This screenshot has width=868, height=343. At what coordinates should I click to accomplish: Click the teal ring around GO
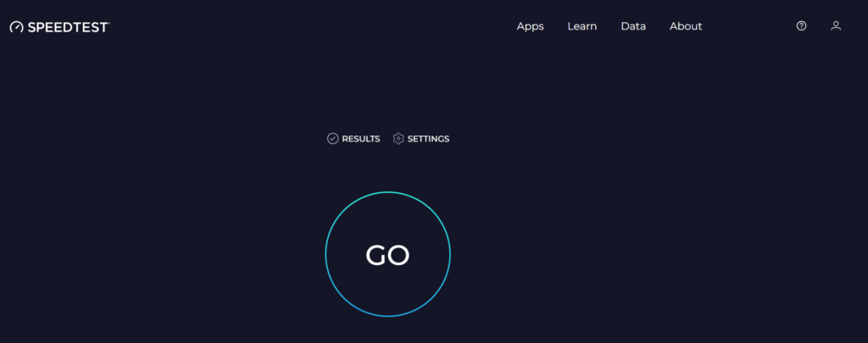tap(387, 192)
